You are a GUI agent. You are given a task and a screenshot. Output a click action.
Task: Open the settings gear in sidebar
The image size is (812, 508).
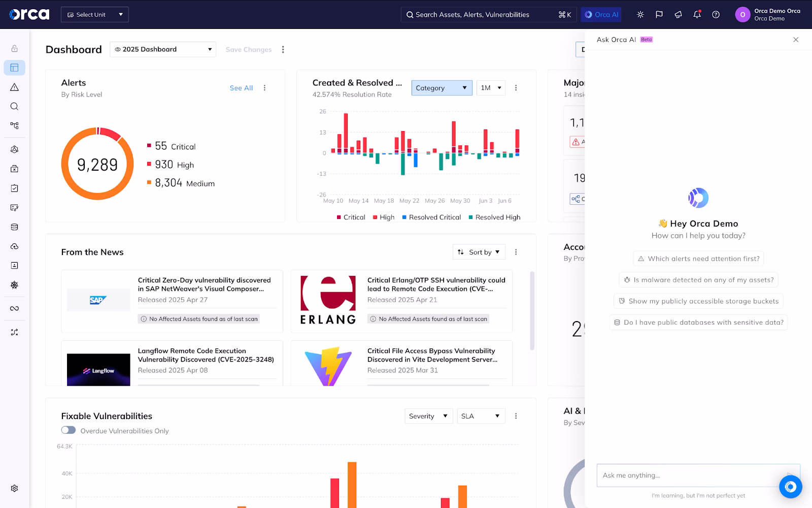point(14,488)
